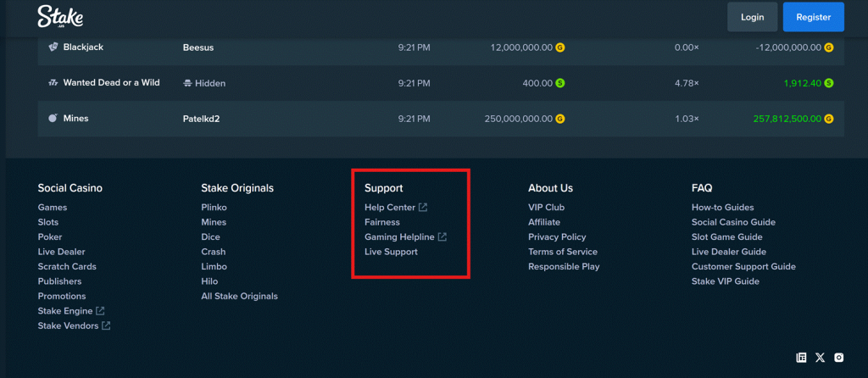
Task: Click the Mines bomb icon
Action: [53, 119]
